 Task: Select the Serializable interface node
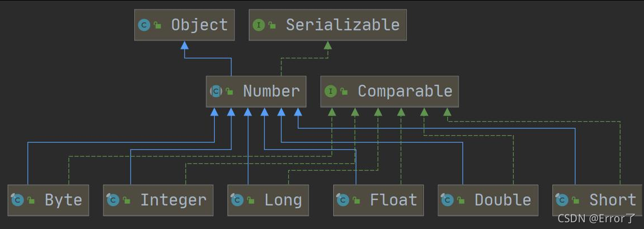coord(328,25)
